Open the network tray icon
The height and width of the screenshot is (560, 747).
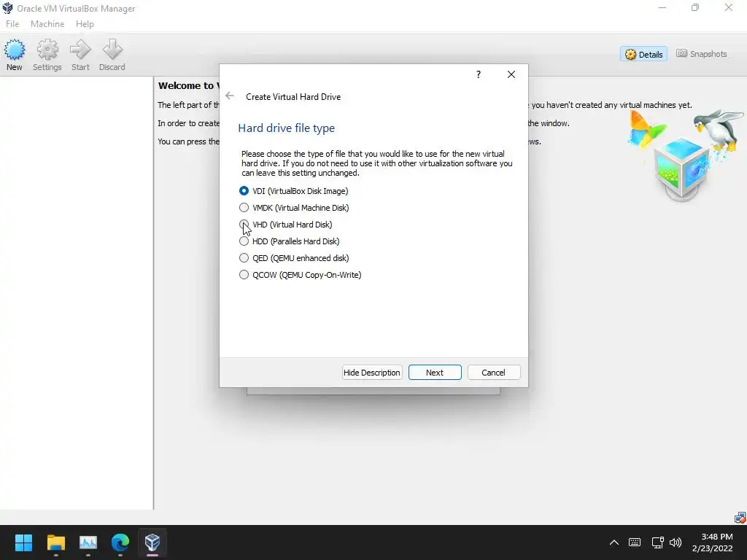(657, 542)
